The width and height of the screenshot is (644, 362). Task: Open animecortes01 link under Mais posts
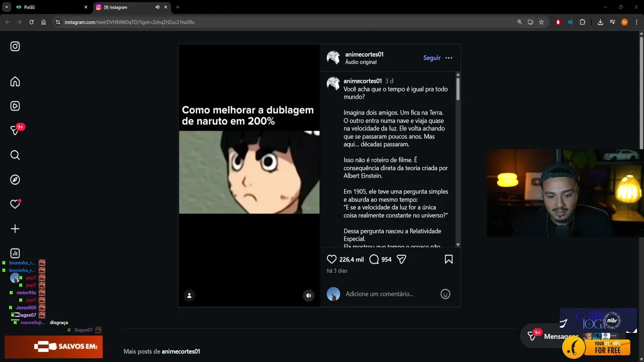181,351
